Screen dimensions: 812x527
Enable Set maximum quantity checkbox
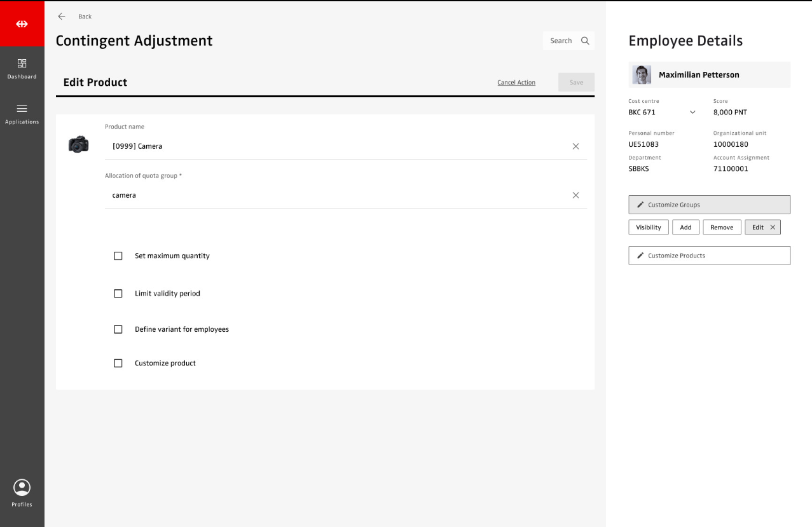click(118, 256)
